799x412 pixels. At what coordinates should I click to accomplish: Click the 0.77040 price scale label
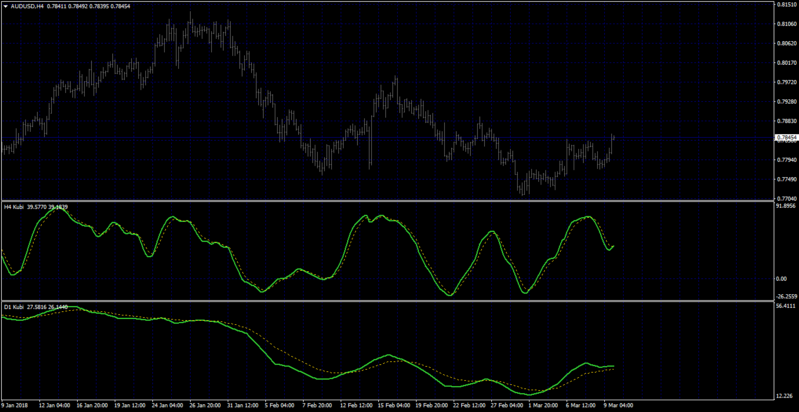pyautogui.click(x=785, y=199)
